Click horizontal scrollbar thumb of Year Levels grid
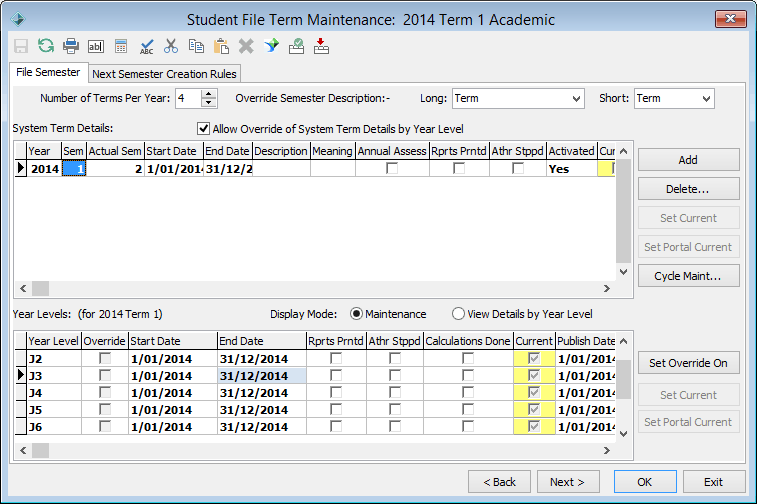This screenshot has height=504, width=757. [x=41, y=450]
